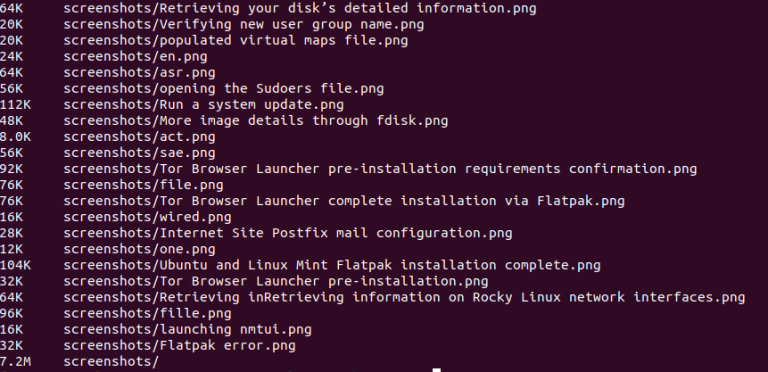Click screenshots/wired.png entry
The height and width of the screenshot is (372, 768).
click(x=147, y=217)
